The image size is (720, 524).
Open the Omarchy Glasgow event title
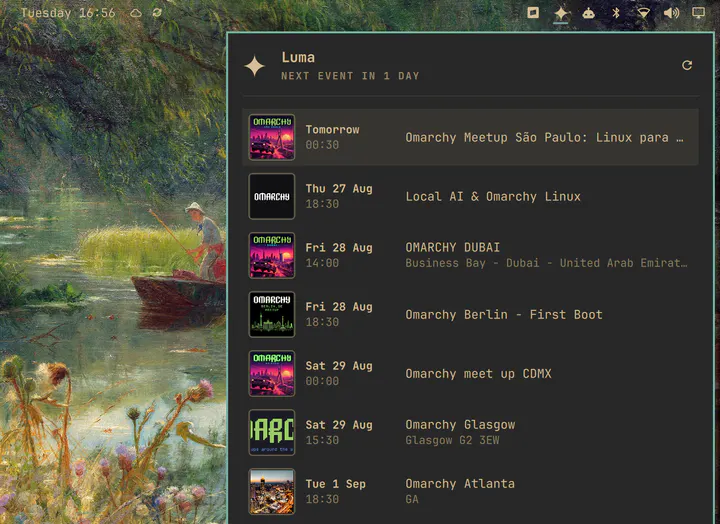(460, 425)
